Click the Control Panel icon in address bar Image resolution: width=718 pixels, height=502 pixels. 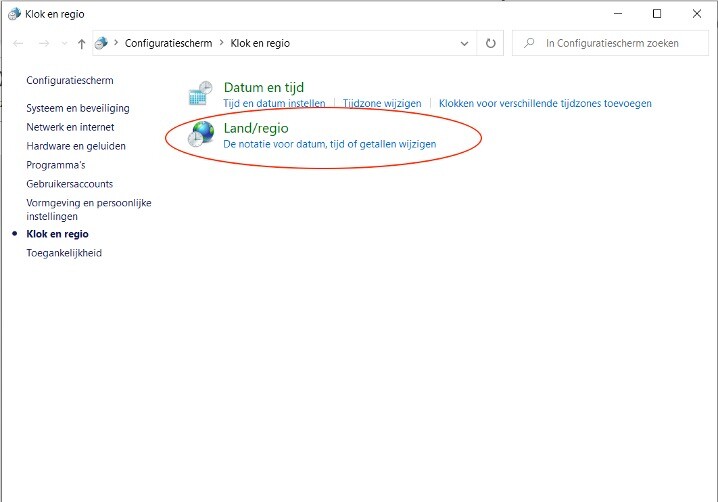pos(101,43)
